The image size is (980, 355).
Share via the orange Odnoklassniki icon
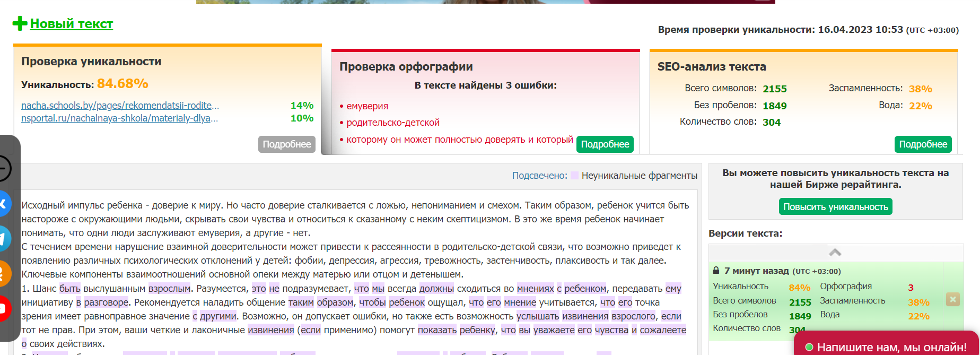(x=4, y=274)
